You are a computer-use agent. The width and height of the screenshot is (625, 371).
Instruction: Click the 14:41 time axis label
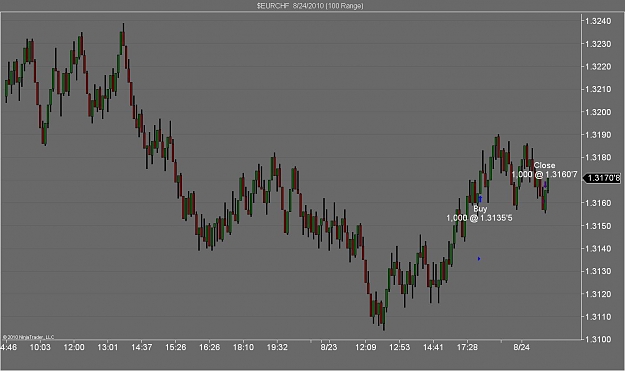(433, 347)
